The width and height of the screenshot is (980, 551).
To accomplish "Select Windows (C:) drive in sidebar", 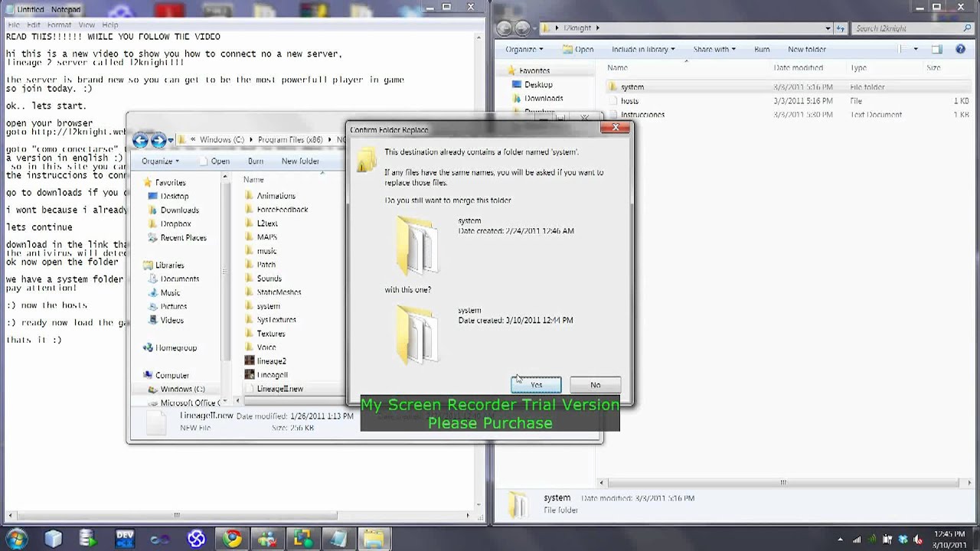I will click(x=182, y=389).
